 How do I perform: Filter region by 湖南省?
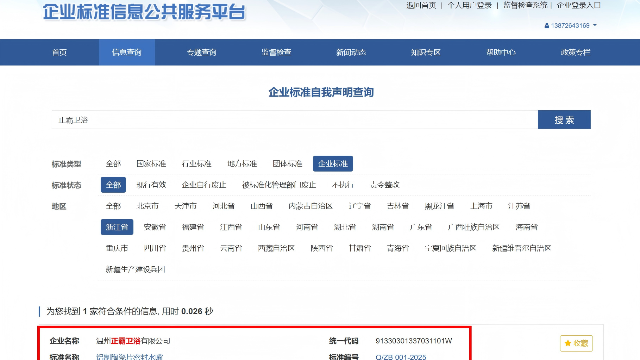coord(382,227)
